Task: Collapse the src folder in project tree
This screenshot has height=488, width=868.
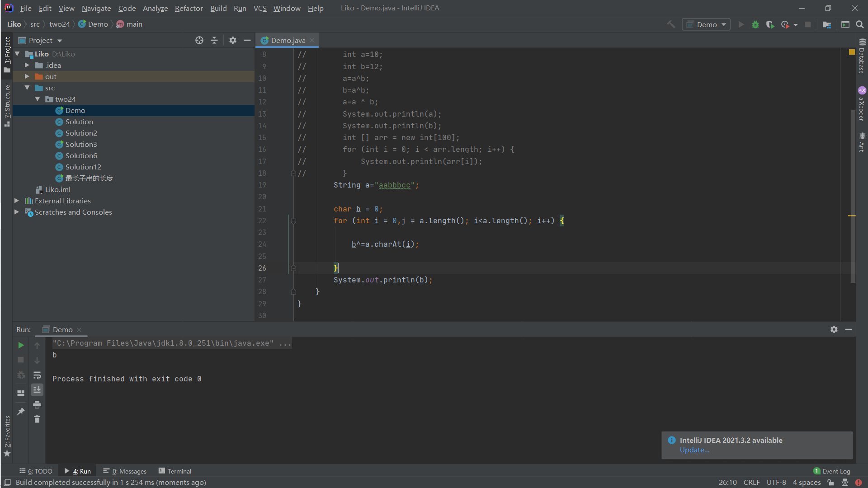Action: pyautogui.click(x=27, y=88)
